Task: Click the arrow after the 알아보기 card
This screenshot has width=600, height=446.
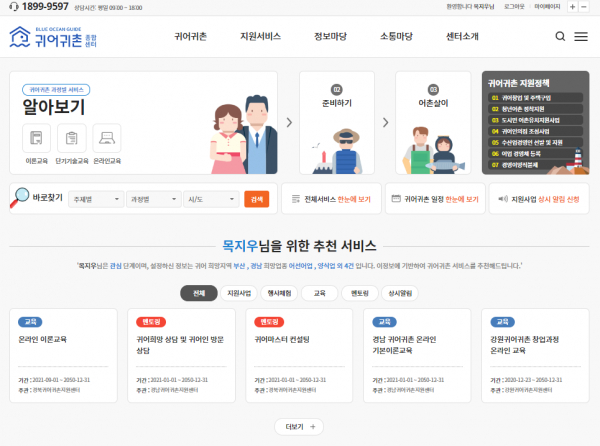Action: 289,122
